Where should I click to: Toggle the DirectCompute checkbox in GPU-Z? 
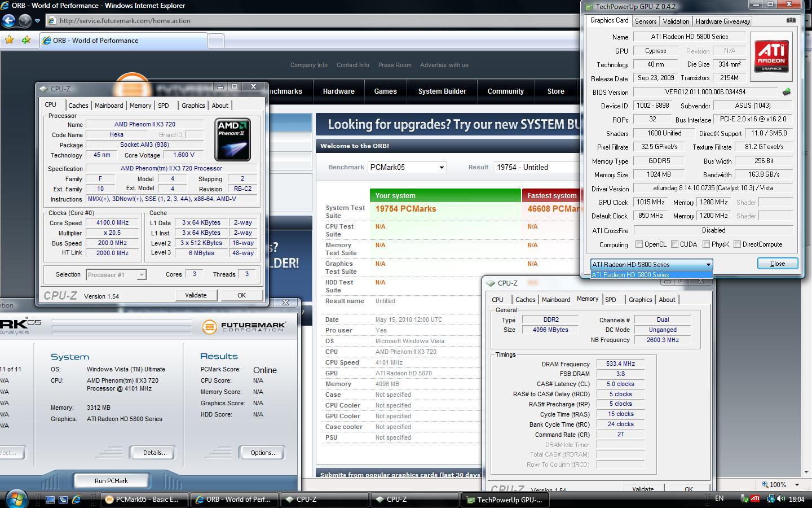(x=737, y=244)
